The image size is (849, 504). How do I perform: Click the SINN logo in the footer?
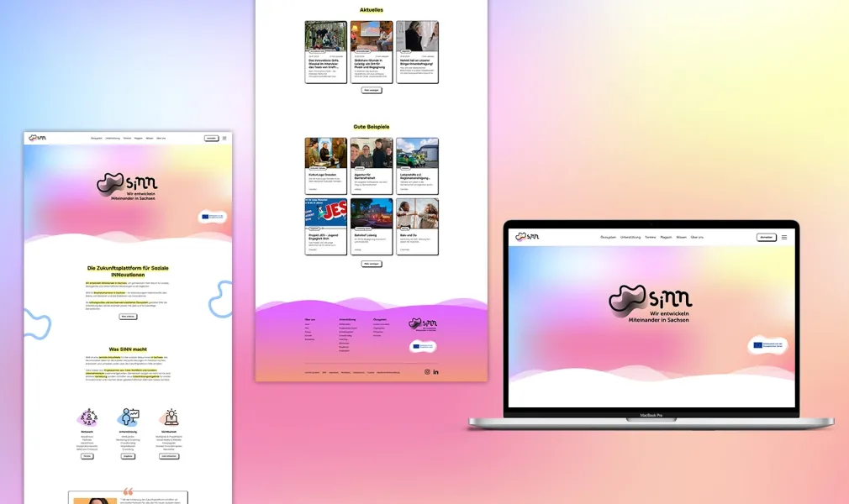click(x=423, y=323)
